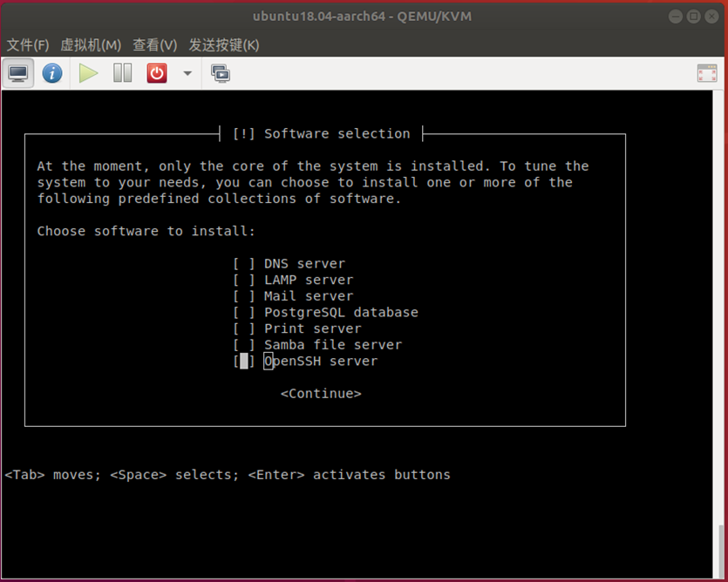Toggle the OpenSSH server checkbox
Viewport: 728px width, 582px height.
pos(244,361)
